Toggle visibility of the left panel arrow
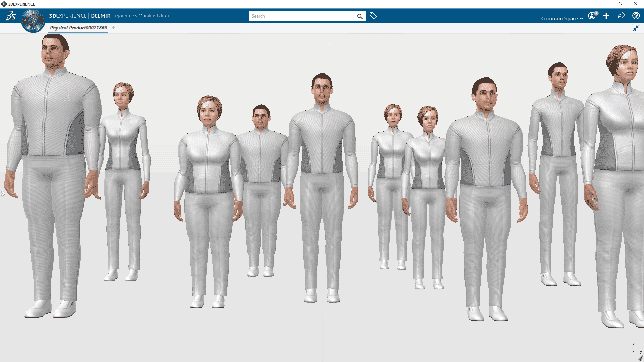Viewport: 644px width, 362px height. [4, 194]
